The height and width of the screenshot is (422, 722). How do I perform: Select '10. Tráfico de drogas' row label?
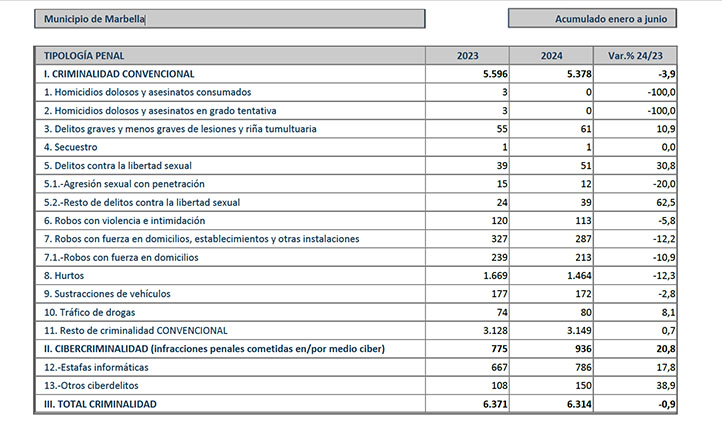89,312
